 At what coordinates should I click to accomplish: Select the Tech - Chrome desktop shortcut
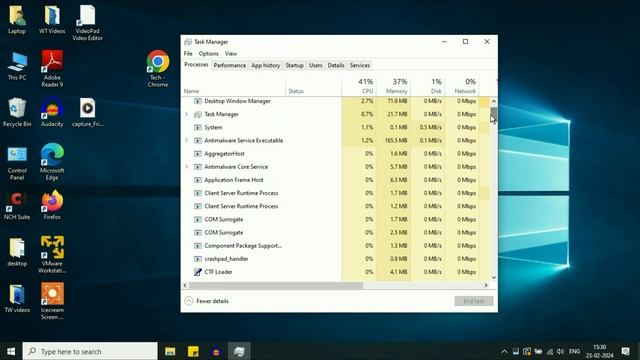(158, 69)
